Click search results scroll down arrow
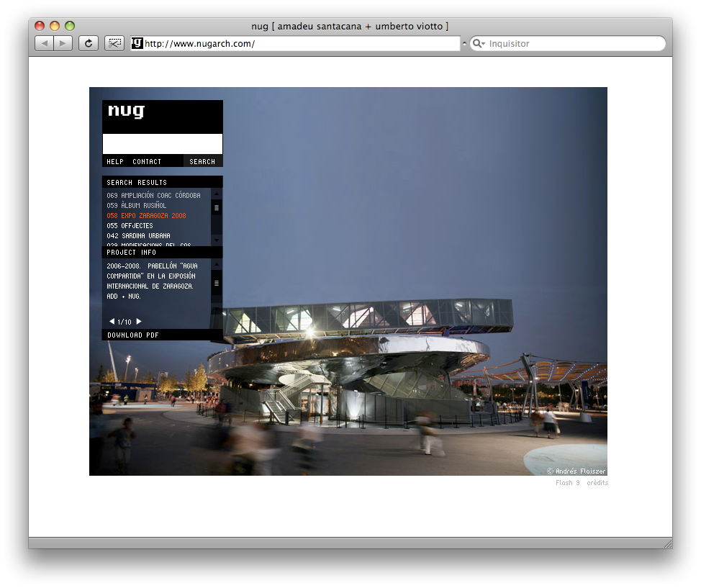The image size is (701, 588). coord(217,240)
